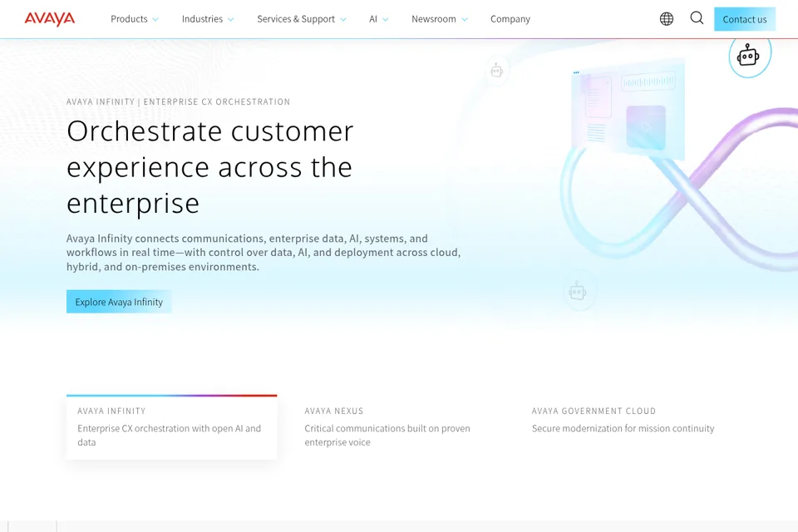This screenshot has height=532, width=798.
Task: Expand the Industries chevron
Action: pos(230,19)
